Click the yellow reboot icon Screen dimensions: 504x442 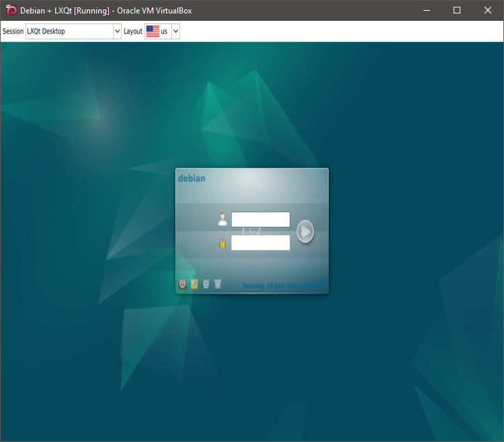(x=194, y=284)
